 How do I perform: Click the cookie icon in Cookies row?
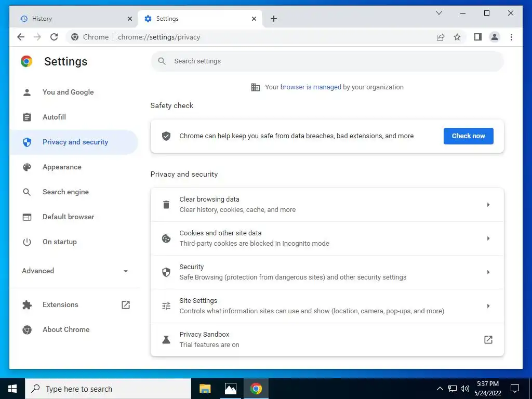tap(166, 238)
